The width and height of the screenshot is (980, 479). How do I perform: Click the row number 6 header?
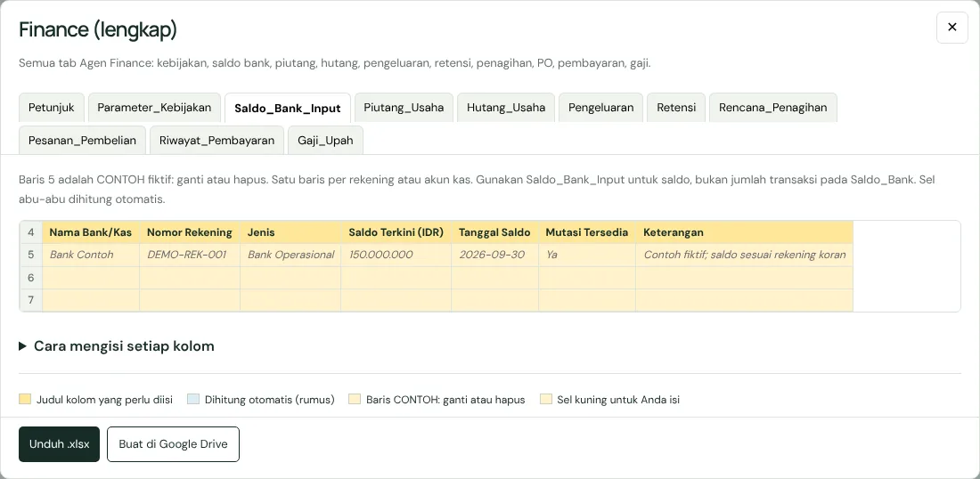click(x=31, y=277)
